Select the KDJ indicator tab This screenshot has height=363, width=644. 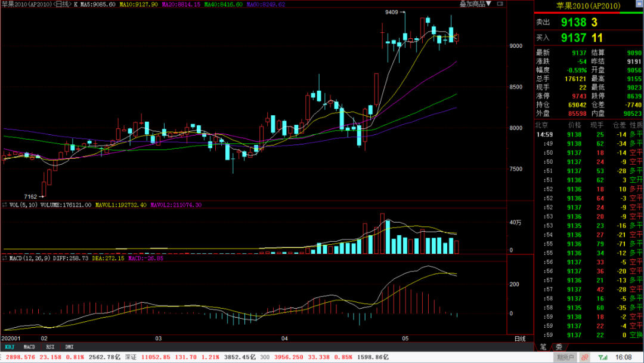(10, 347)
